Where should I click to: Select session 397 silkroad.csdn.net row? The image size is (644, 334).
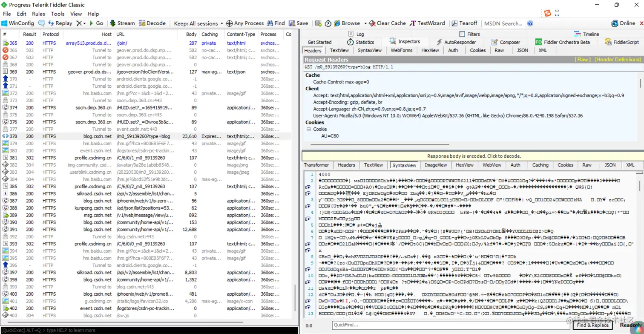coord(147,272)
